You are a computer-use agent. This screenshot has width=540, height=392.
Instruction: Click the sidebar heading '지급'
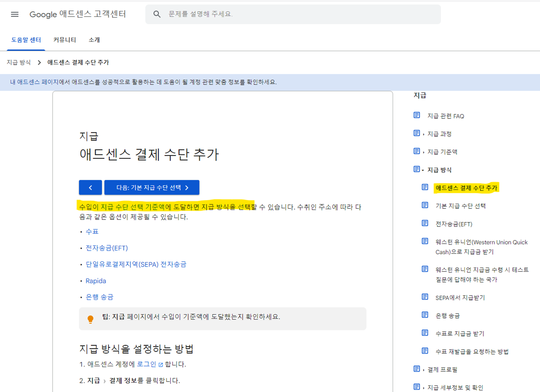[x=420, y=95]
